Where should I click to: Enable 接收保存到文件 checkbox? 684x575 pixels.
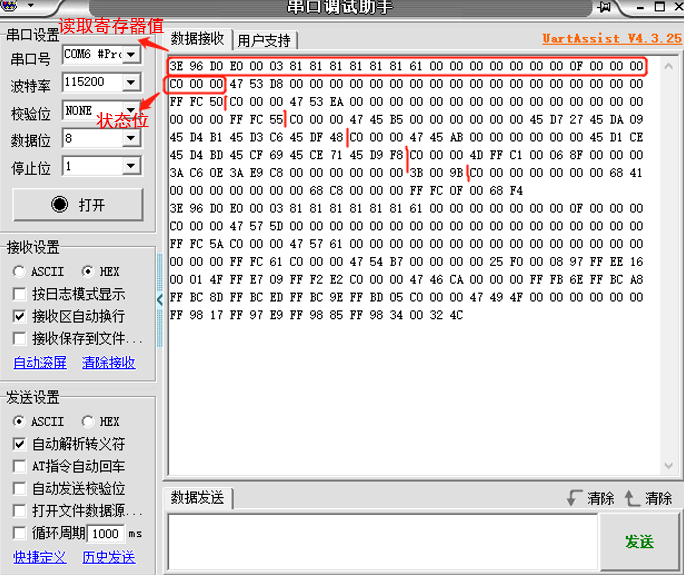19,338
